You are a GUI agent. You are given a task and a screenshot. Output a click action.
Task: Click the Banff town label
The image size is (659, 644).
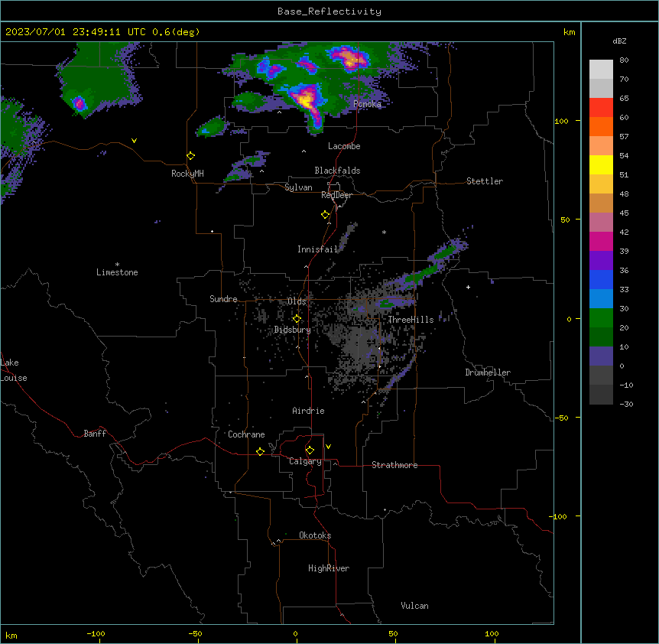point(95,434)
